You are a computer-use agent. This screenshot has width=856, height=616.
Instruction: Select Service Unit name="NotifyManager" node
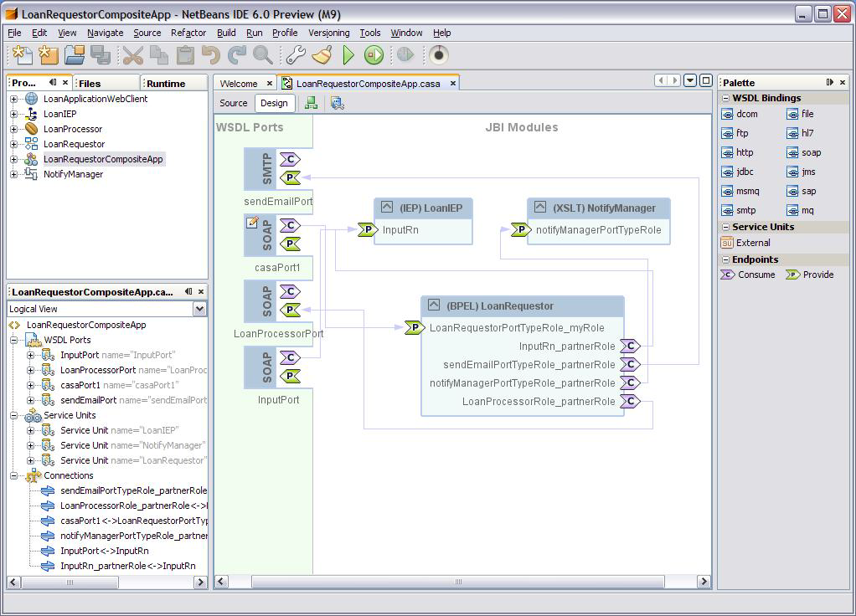[132, 445]
